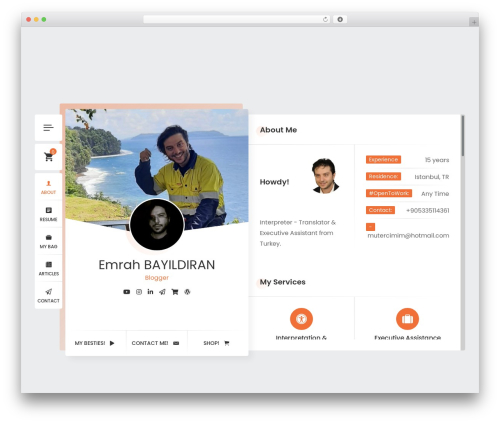
Task: Click the Any Time availability value
Action: coord(435,194)
